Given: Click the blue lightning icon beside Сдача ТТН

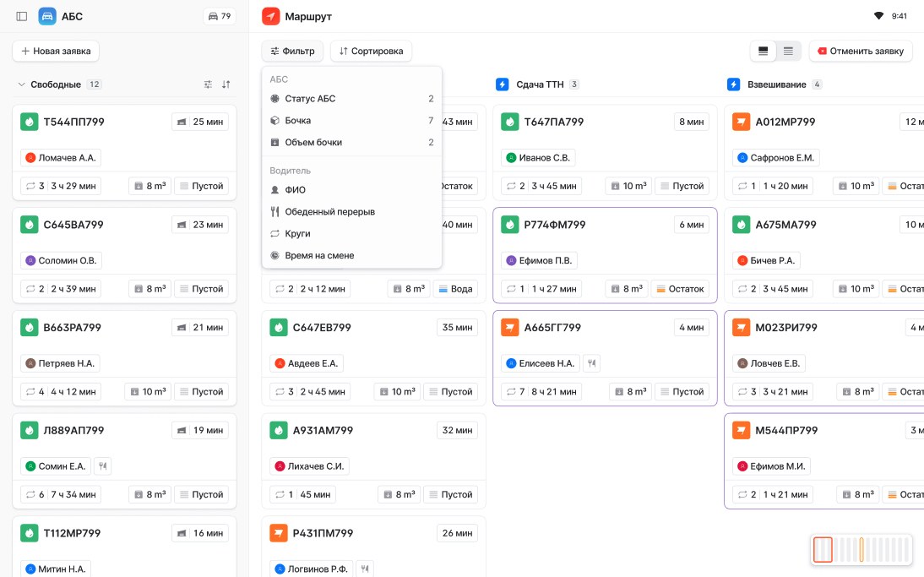Looking at the screenshot, I should [x=502, y=84].
